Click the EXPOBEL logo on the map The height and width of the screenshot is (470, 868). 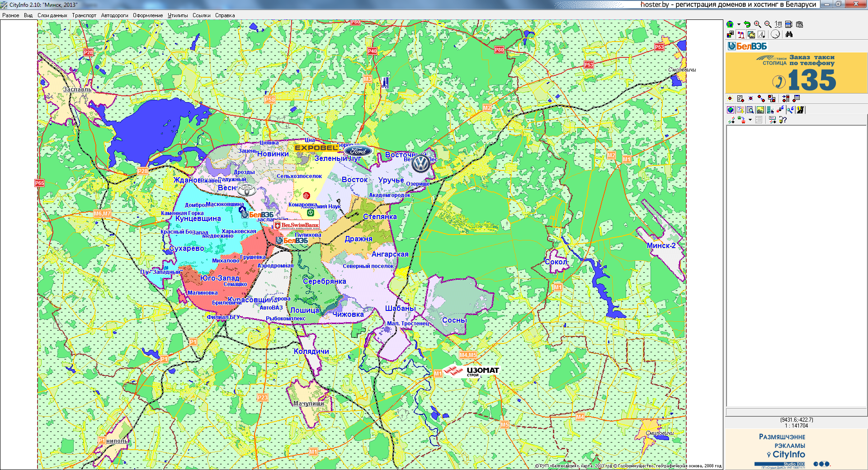click(x=316, y=148)
